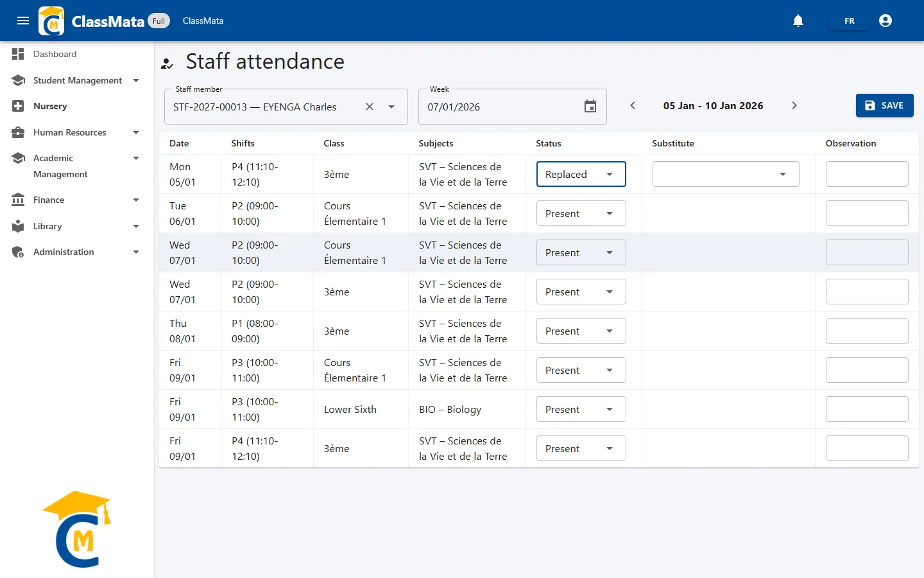Expand the Finance menu
Viewport: 924px width, 578px height.
(136, 200)
